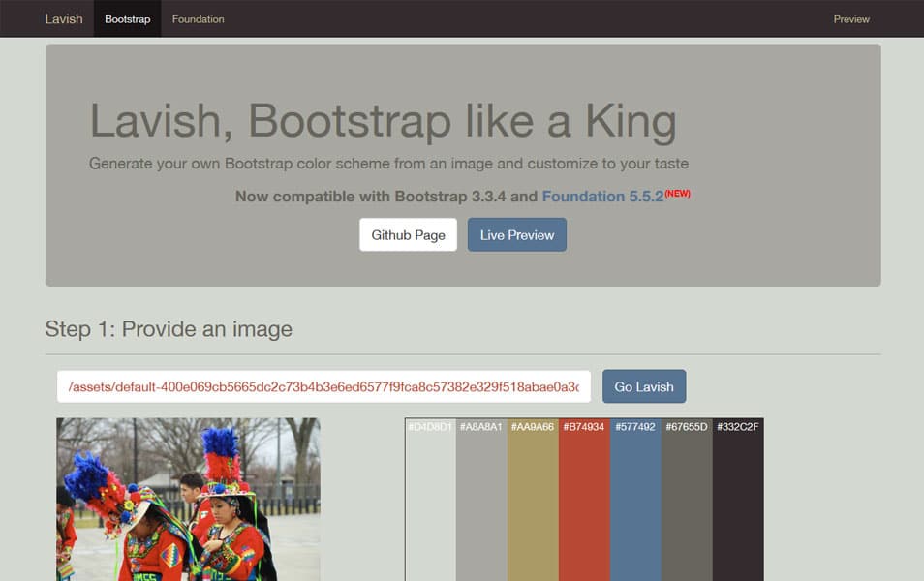Follow the Foundation 5.5.2 link
The image size is (924, 581).
(602, 197)
